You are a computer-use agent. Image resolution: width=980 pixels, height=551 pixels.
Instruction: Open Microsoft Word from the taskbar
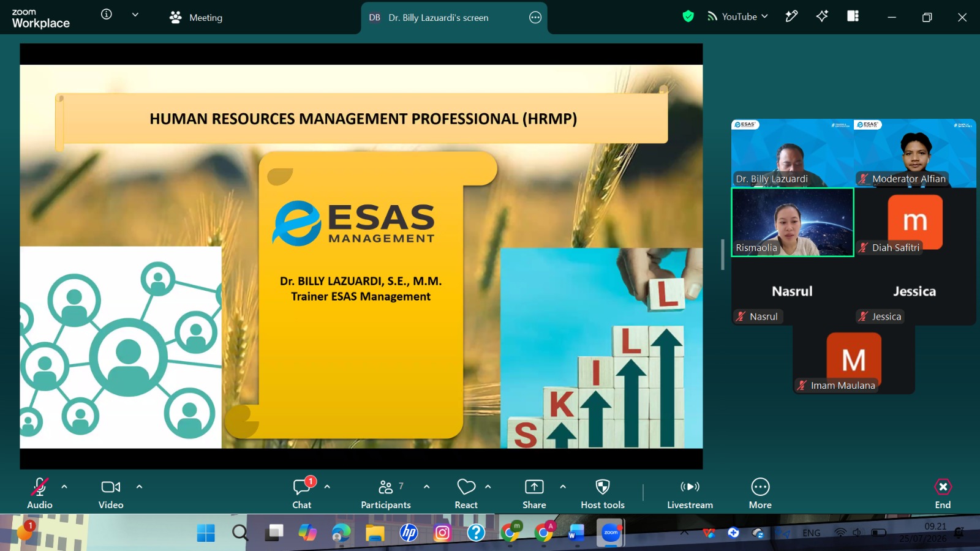coord(576,533)
